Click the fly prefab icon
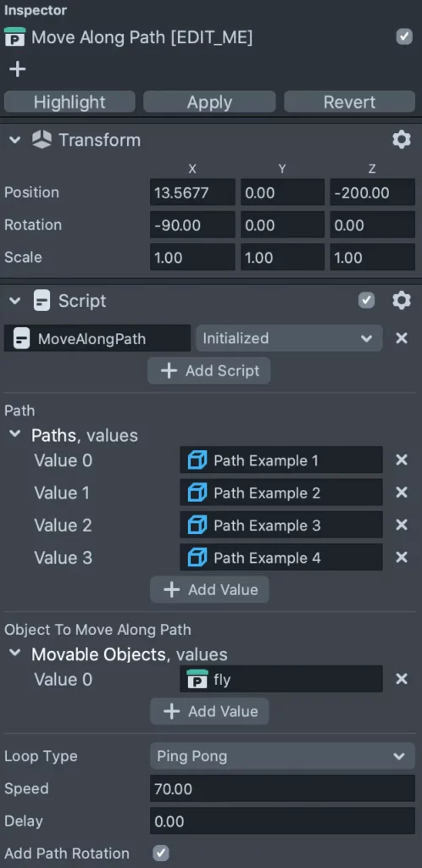Image resolution: width=422 pixels, height=868 pixels. click(x=197, y=679)
